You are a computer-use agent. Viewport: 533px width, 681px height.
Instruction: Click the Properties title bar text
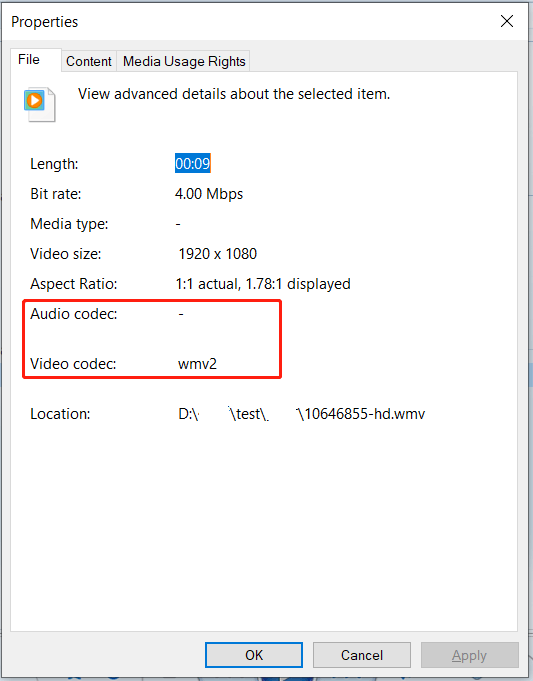tap(44, 22)
